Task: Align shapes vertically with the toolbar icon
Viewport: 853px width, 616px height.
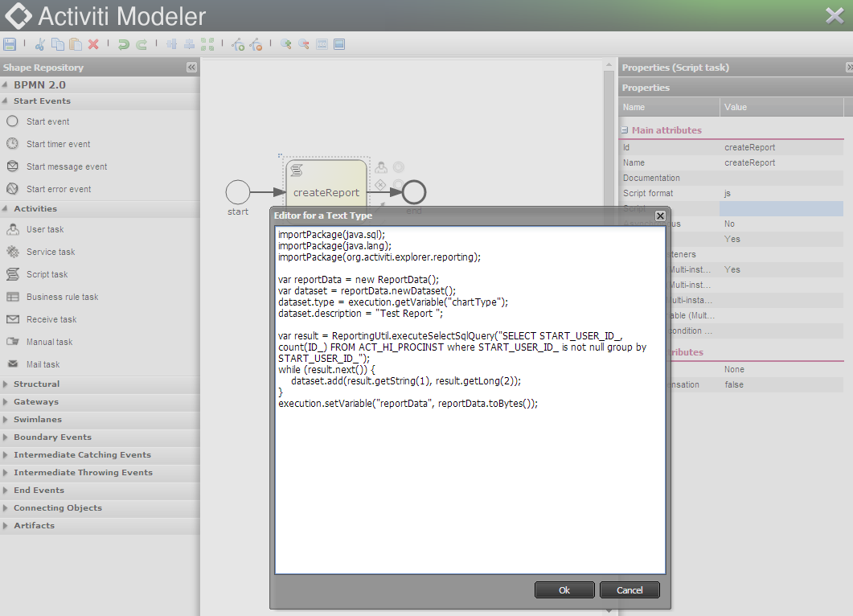Action: [172, 44]
